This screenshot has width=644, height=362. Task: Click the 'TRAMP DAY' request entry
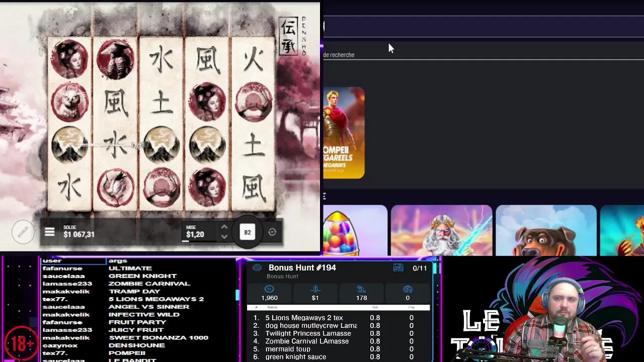(134, 292)
